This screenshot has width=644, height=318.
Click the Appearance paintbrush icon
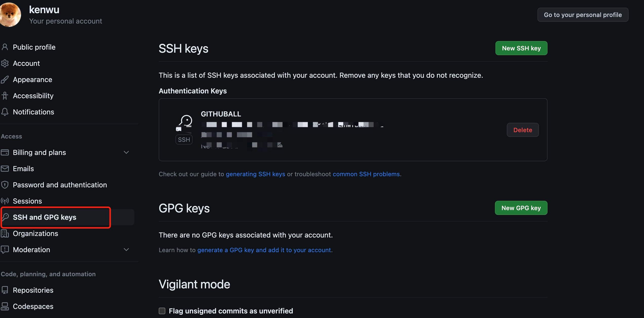5,79
